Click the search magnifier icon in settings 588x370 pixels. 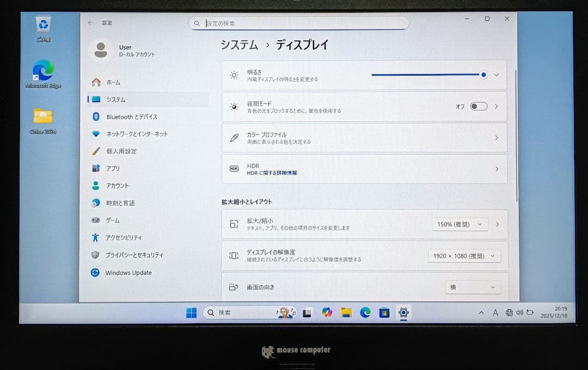pyautogui.click(x=197, y=23)
